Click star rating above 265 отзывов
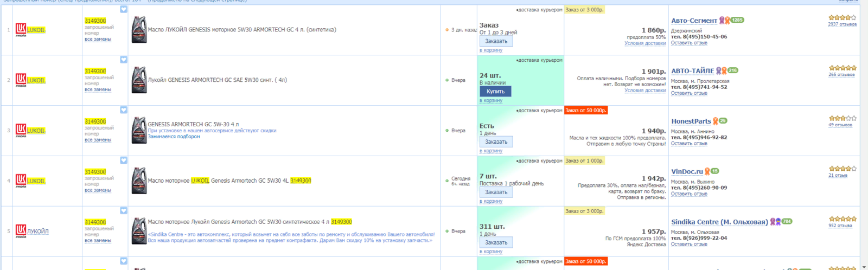Image resolution: width=868 pixels, height=270 pixels. 843,68
